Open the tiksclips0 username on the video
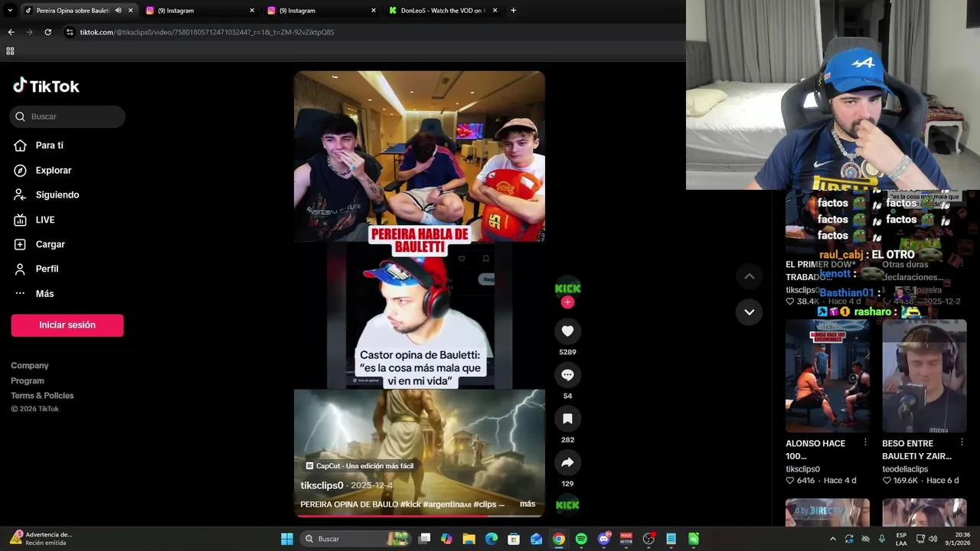Screen dimensions: 980x551 (322, 486)
